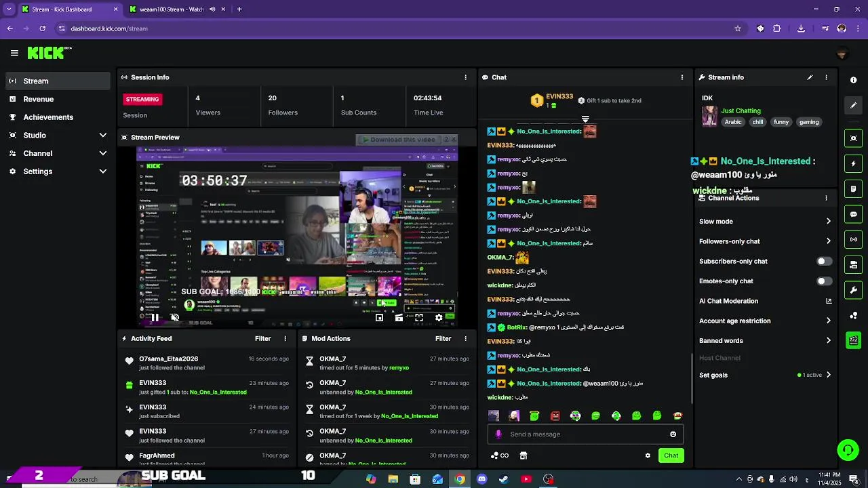Expand Slow mode options
Screen dimensions: 868x488
point(828,221)
